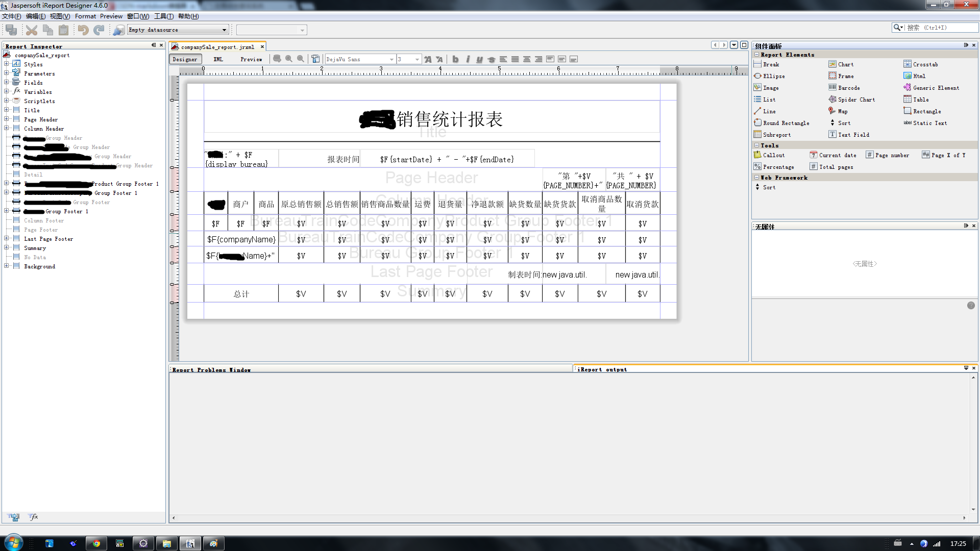Click the Copy icon in main toolbar
Viewport: 980px width, 551px height.
(48, 30)
